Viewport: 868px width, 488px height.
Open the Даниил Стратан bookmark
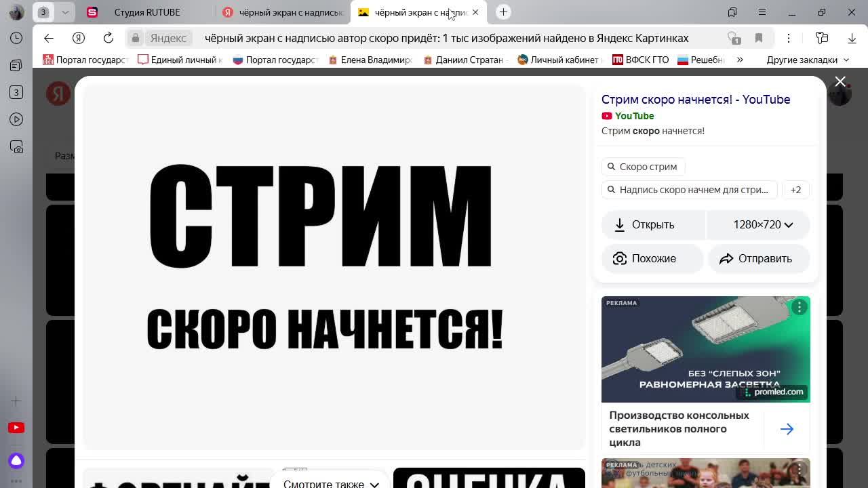tap(465, 60)
